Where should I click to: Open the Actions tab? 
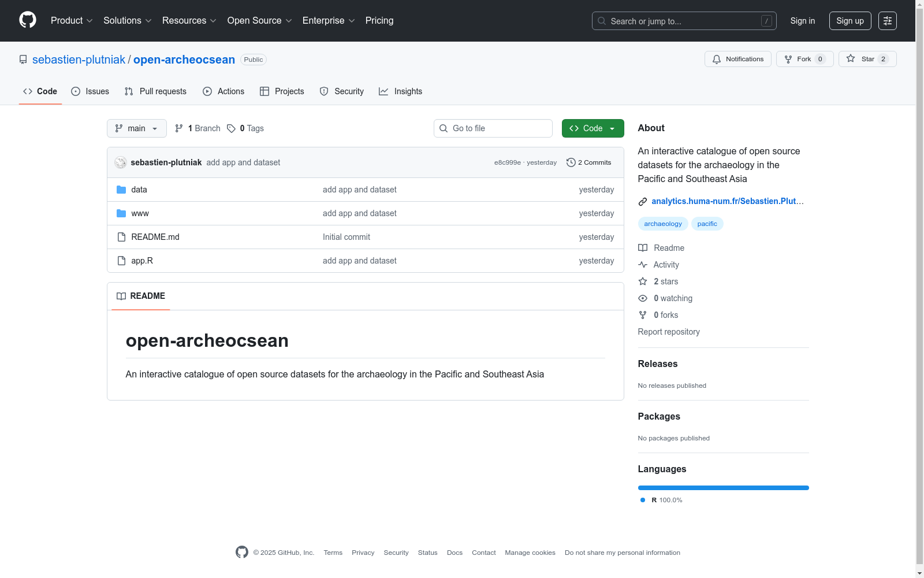coord(223,91)
